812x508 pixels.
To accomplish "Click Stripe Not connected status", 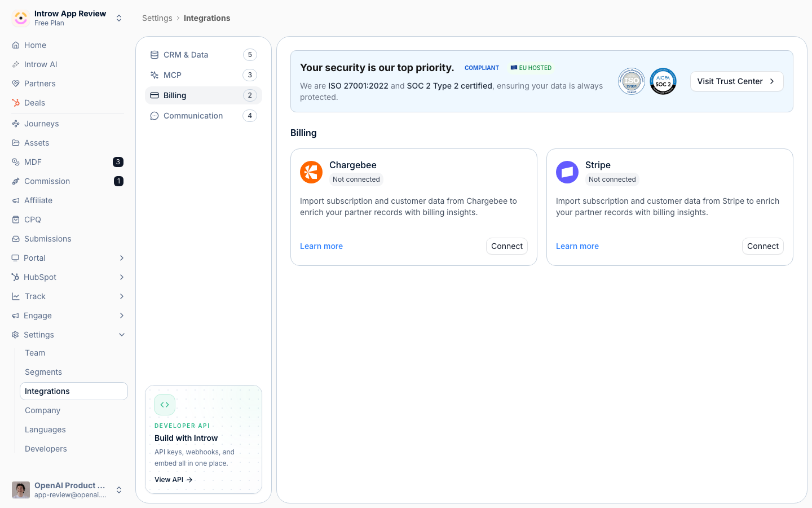I will [612, 179].
